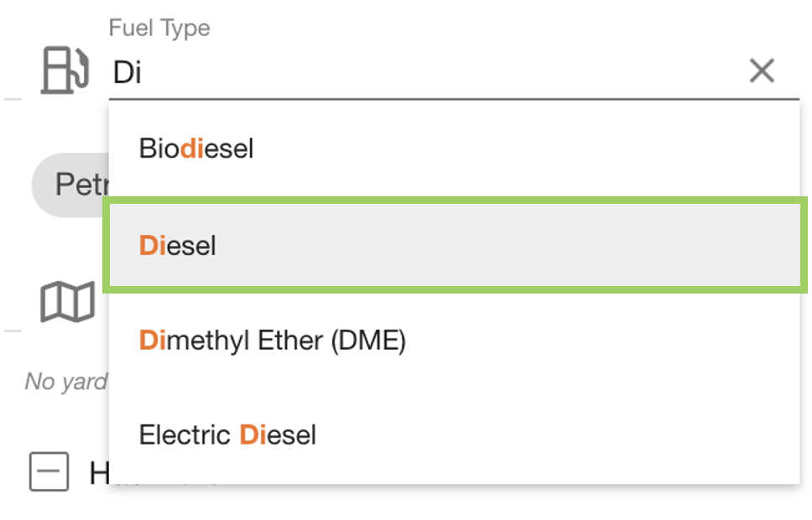Image resolution: width=812 pixels, height=520 pixels.
Task: Click the orange Di in Diesel
Action: pyautogui.click(x=154, y=245)
